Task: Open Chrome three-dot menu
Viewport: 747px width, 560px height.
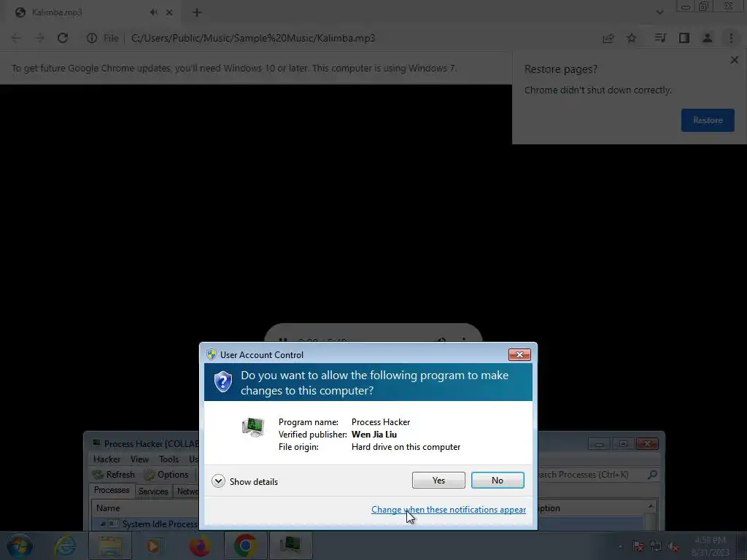Action: tap(731, 38)
